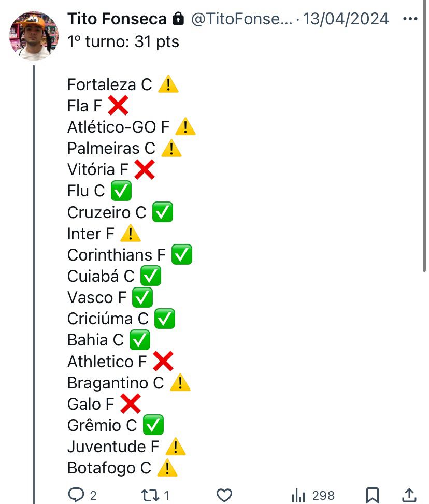This screenshot has height=504, width=429.
Task: Click the warning emoji next to Fortaleza C
Action: pos(168,84)
